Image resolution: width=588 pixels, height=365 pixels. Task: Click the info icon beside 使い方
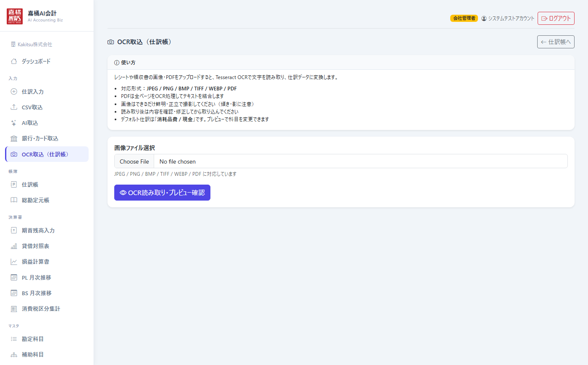coord(117,63)
